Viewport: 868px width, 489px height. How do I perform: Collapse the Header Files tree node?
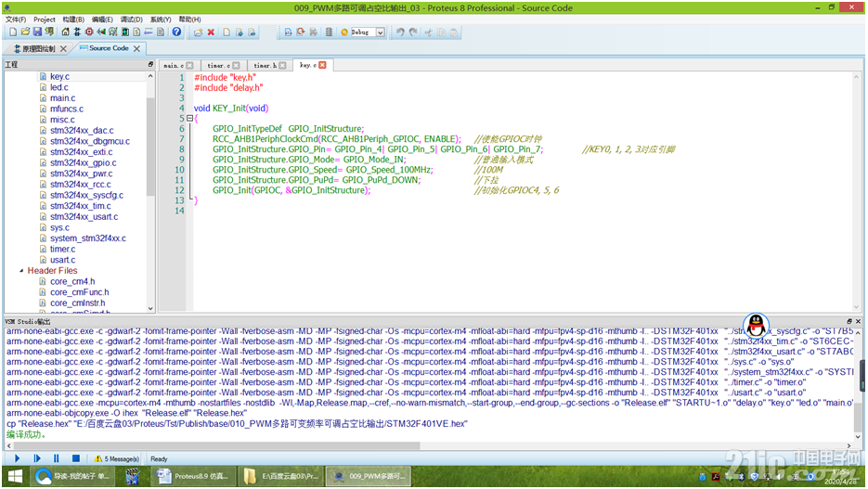coord(21,271)
